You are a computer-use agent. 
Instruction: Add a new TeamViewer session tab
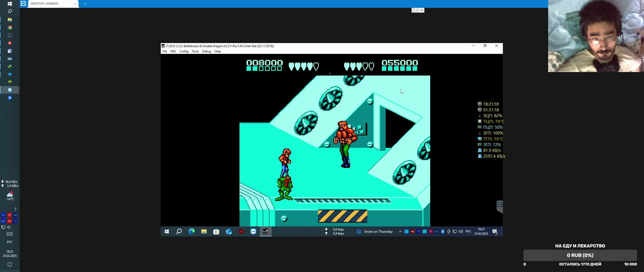(x=85, y=4)
